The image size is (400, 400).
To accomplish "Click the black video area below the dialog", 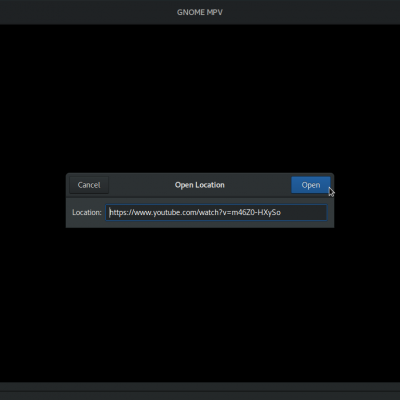I will [200, 305].
